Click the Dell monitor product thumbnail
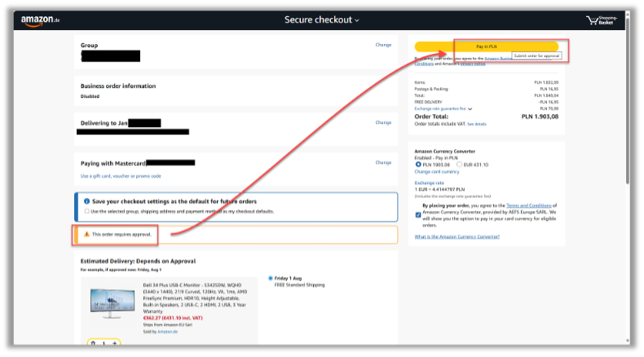This screenshot has height=357, width=644. (x=112, y=303)
